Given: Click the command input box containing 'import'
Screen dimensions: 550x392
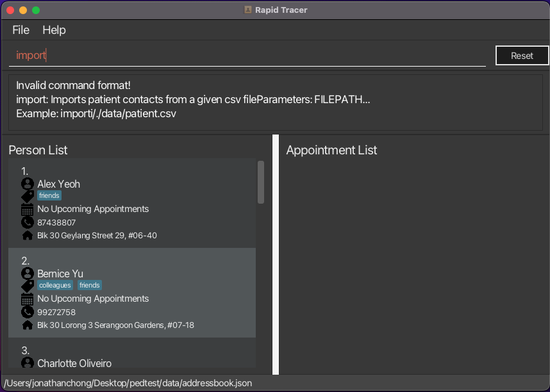Looking at the screenshot, I should (x=247, y=55).
